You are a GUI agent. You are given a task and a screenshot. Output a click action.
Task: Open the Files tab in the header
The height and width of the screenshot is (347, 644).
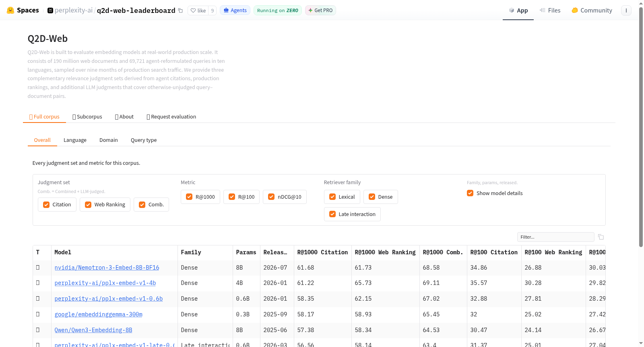point(550,10)
